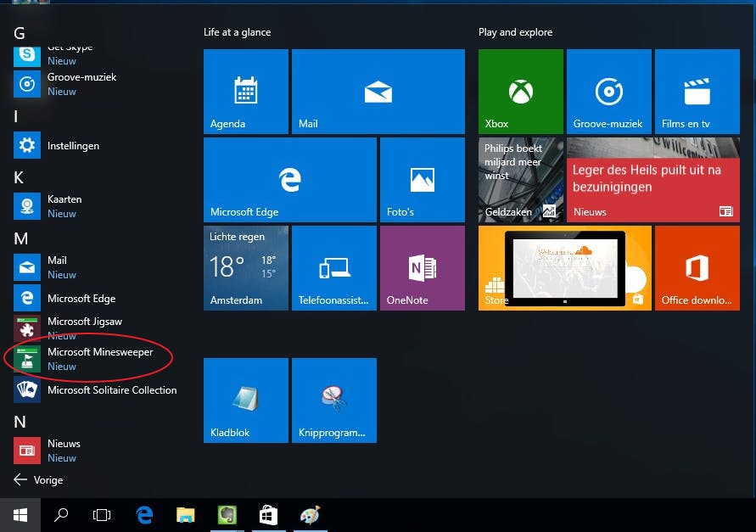Open the Mail tile under Life at a glance
This screenshot has height=532, width=756.
point(378,91)
